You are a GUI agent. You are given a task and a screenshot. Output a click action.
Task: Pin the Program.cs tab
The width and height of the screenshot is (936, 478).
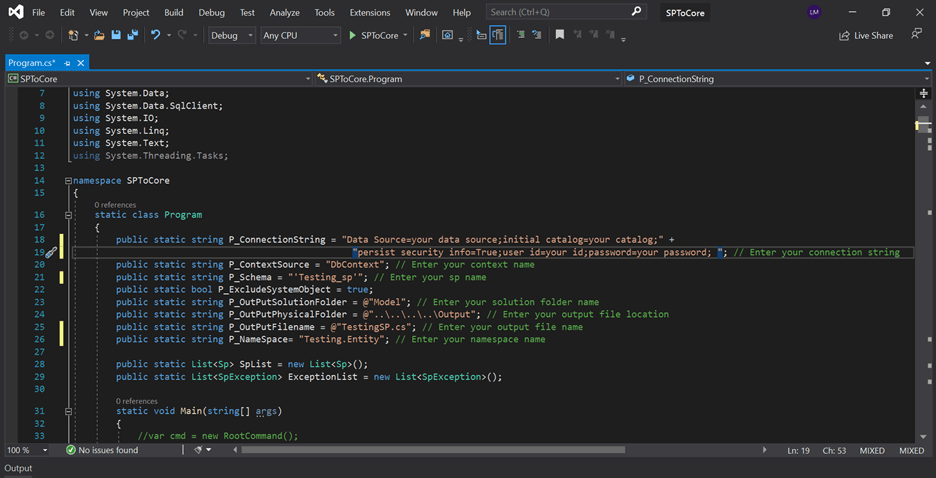pyautogui.click(x=67, y=63)
